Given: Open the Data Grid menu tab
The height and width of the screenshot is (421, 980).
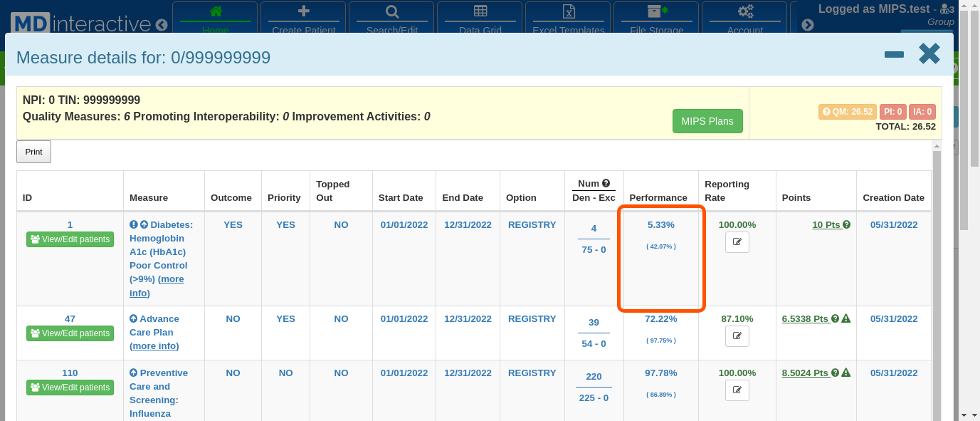Looking at the screenshot, I should coord(480,19).
